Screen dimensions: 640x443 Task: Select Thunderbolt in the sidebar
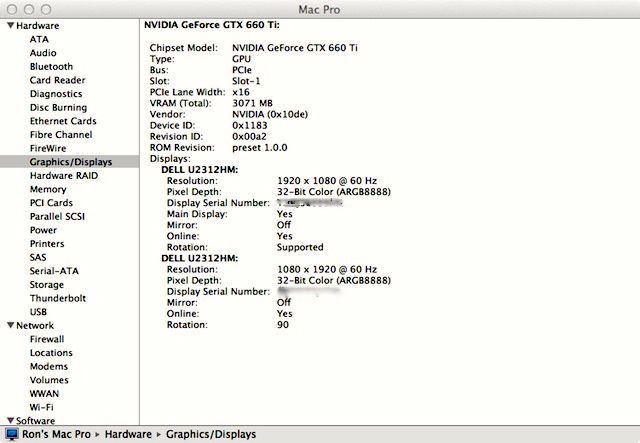pos(58,298)
